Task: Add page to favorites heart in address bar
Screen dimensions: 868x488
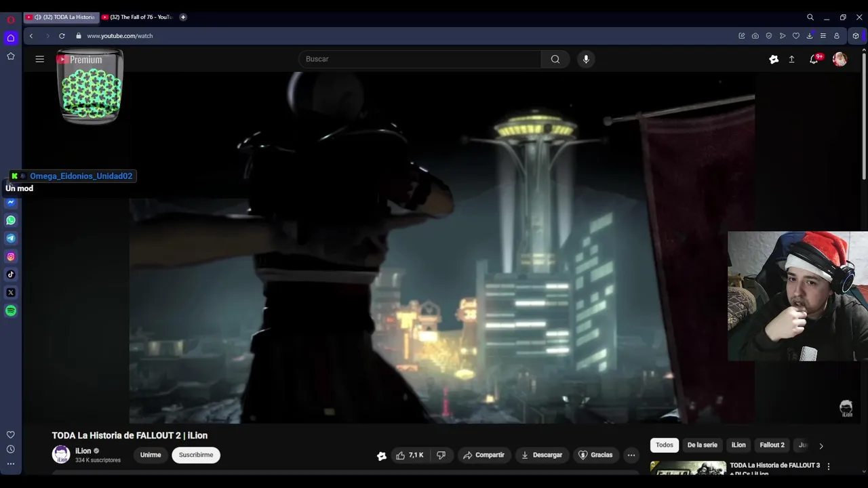Action: pos(796,36)
